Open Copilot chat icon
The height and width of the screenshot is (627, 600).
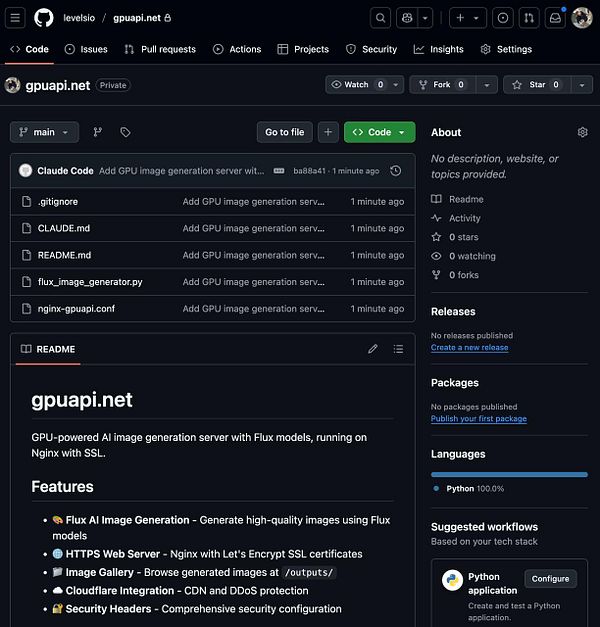pos(407,18)
